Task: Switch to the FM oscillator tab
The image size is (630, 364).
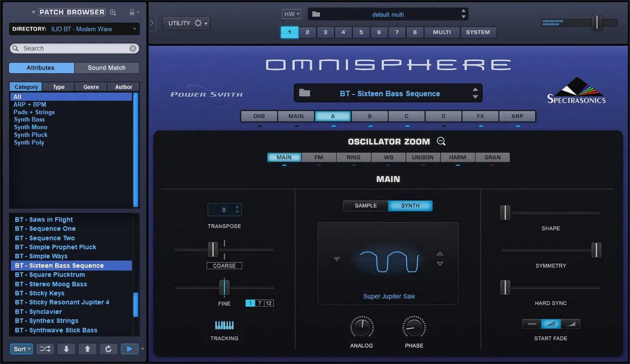Action: 318,157
